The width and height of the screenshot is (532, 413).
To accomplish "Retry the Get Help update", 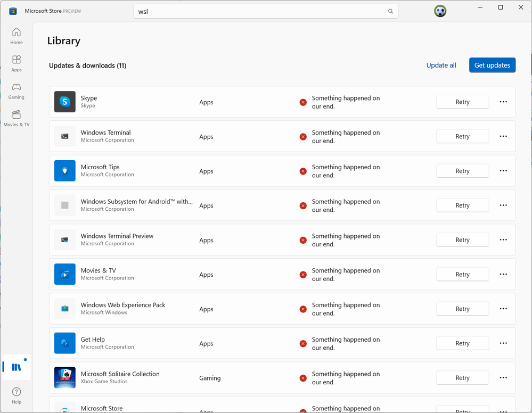I will [462, 343].
